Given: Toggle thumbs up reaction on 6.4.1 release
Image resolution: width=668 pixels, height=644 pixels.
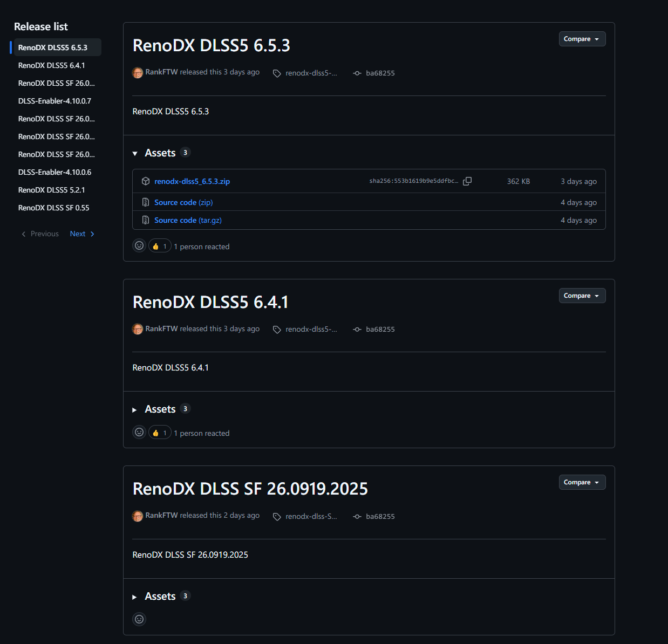Looking at the screenshot, I should pyautogui.click(x=160, y=433).
